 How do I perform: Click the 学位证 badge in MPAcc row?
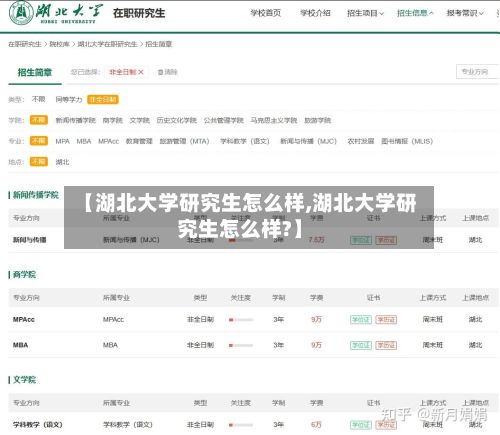tap(361, 320)
